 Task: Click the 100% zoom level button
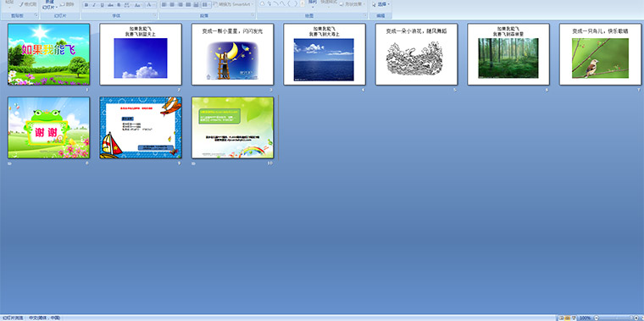(x=585, y=318)
